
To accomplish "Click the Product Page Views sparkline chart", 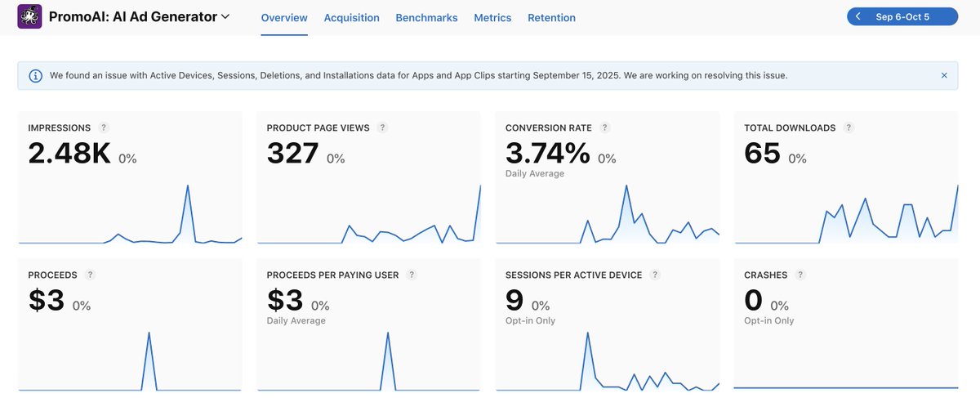I will point(369,213).
